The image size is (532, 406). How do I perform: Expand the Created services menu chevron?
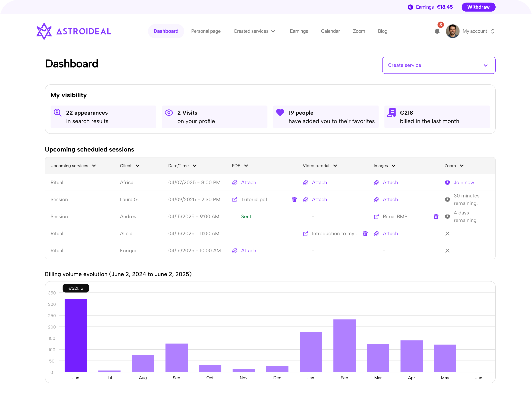(x=273, y=31)
